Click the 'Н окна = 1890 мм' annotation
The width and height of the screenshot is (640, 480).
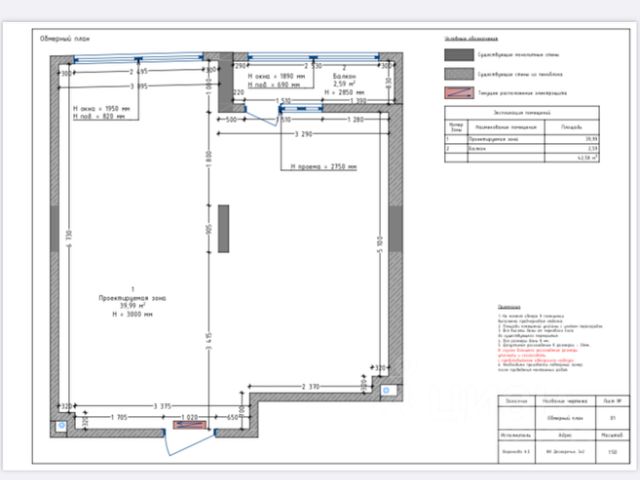coord(276,76)
